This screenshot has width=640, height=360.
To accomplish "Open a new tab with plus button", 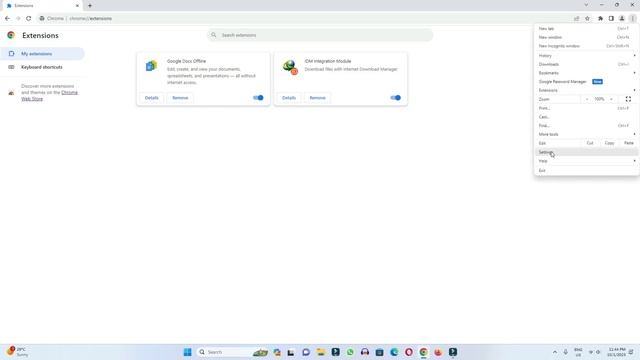I will (90, 6).
